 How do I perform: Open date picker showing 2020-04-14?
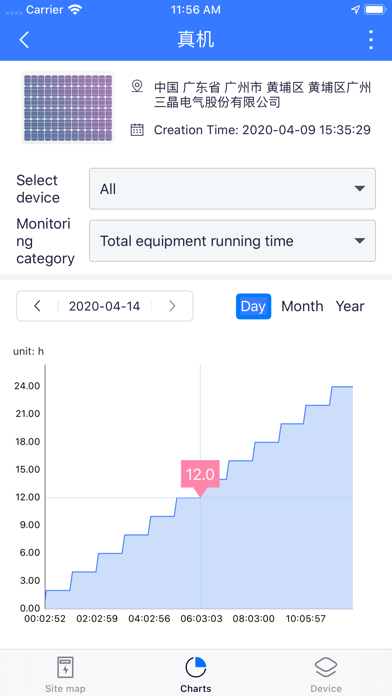[105, 306]
